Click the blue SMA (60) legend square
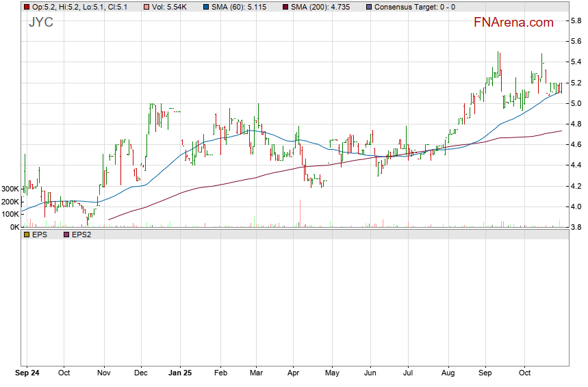The image size is (588, 387). pyautogui.click(x=207, y=7)
